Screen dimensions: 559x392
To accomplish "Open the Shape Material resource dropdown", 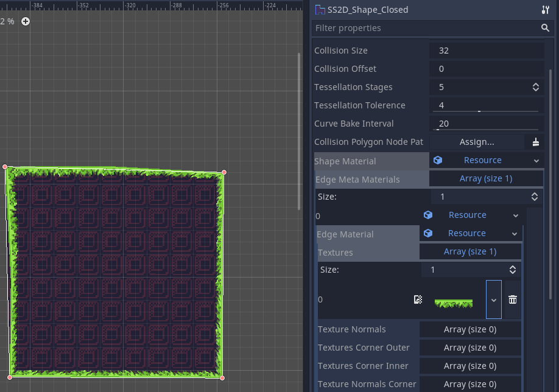I will pos(536,161).
